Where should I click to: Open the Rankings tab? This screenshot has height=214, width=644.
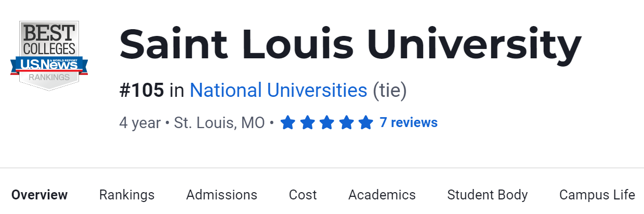[x=127, y=195]
